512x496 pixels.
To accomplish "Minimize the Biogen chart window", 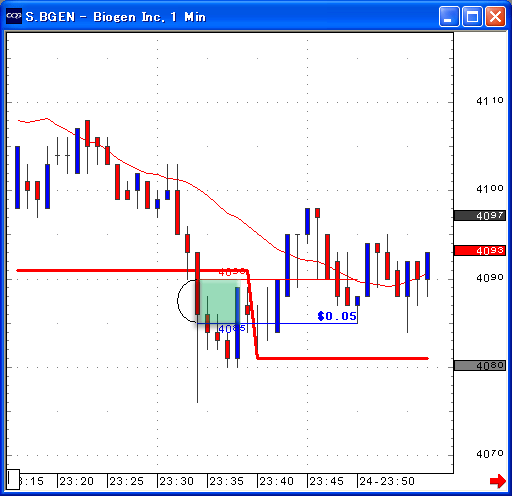I will click(x=449, y=16).
